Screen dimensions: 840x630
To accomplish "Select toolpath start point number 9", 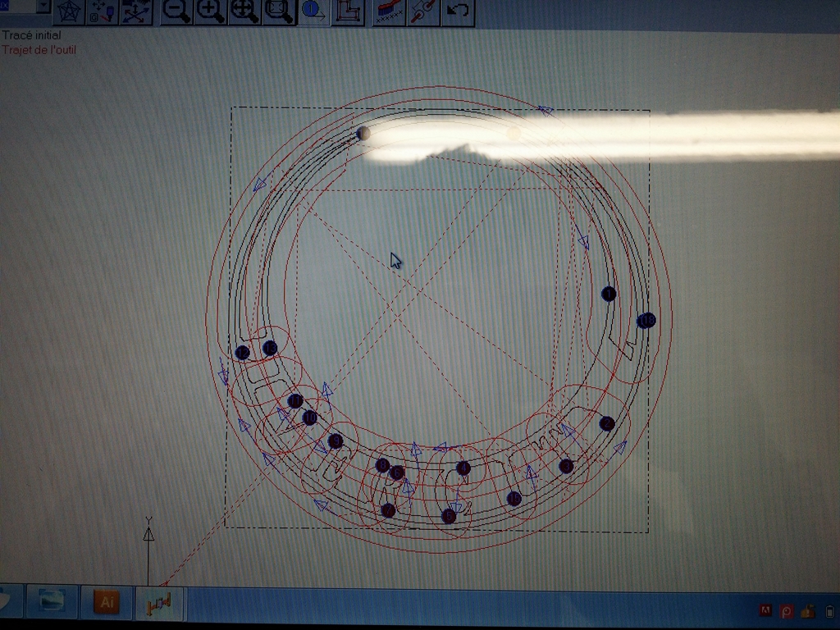I will (336, 441).
